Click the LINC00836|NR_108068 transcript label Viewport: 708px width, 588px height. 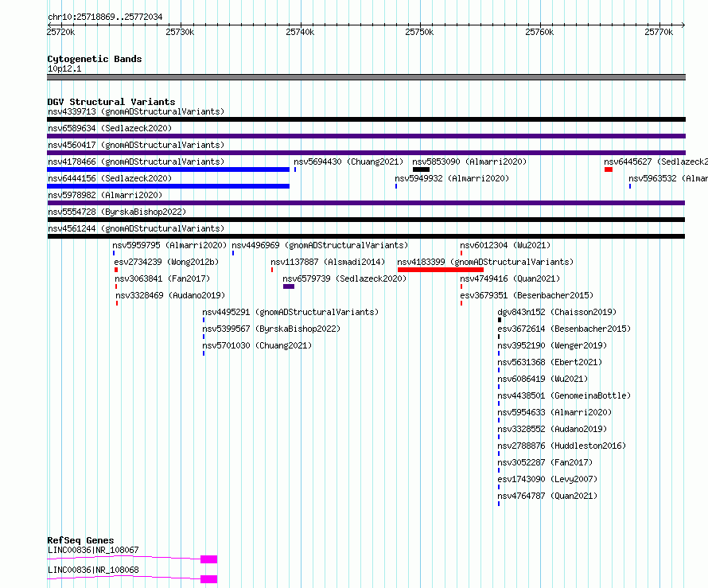(x=93, y=570)
